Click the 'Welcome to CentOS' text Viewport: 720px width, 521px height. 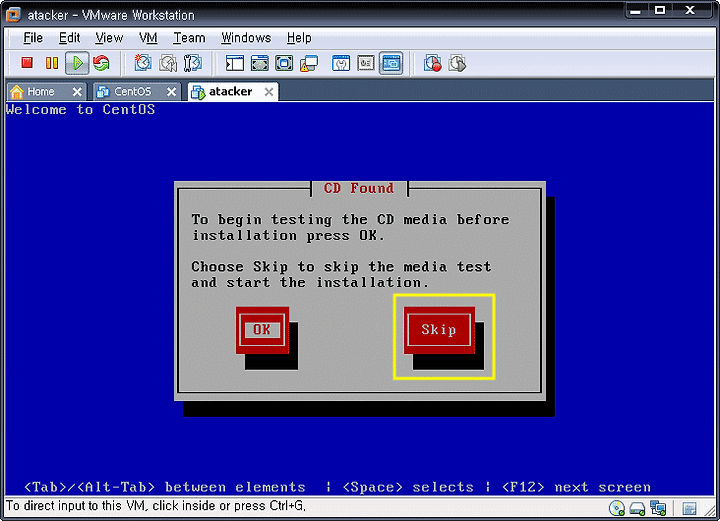tap(80, 110)
